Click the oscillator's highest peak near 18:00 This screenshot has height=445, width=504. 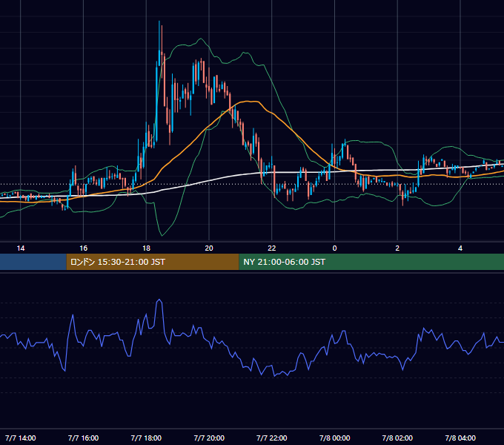(159, 300)
